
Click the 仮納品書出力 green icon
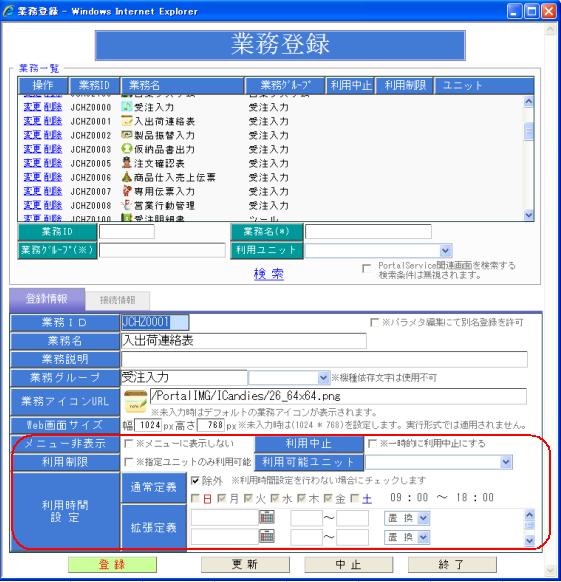pos(127,149)
